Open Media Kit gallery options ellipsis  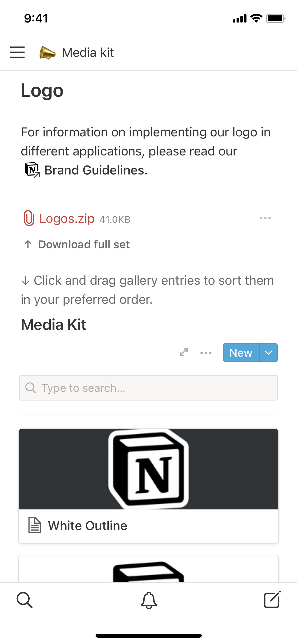tap(206, 353)
